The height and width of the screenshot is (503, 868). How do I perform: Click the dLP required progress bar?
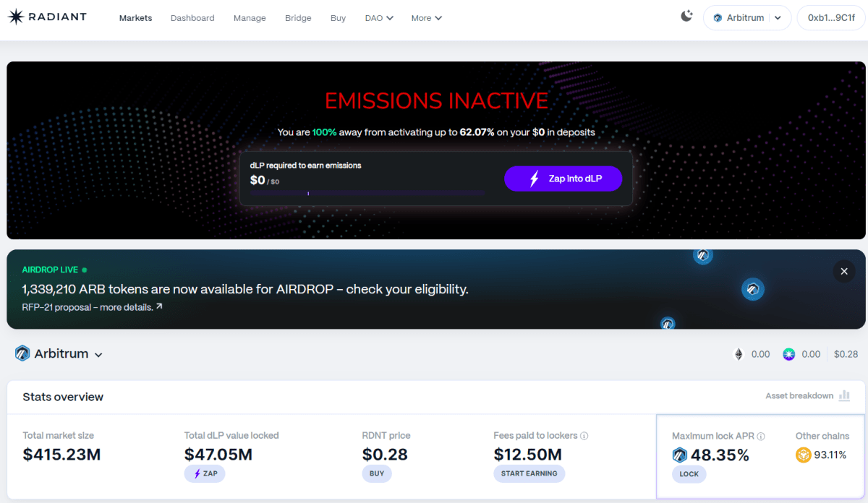[367, 193]
